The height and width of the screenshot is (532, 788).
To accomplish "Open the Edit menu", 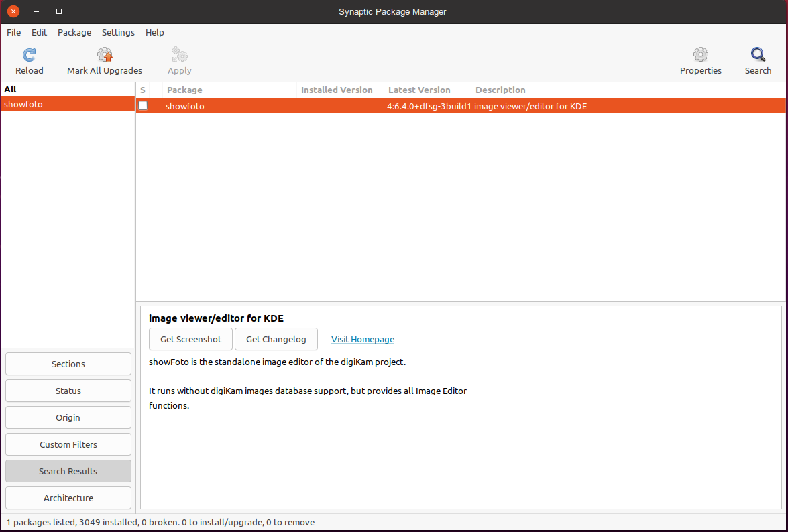I will click(39, 32).
